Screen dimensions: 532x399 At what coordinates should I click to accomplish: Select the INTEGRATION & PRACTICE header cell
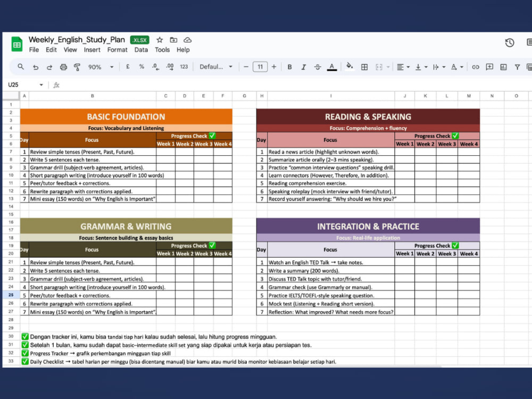[368, 226]
